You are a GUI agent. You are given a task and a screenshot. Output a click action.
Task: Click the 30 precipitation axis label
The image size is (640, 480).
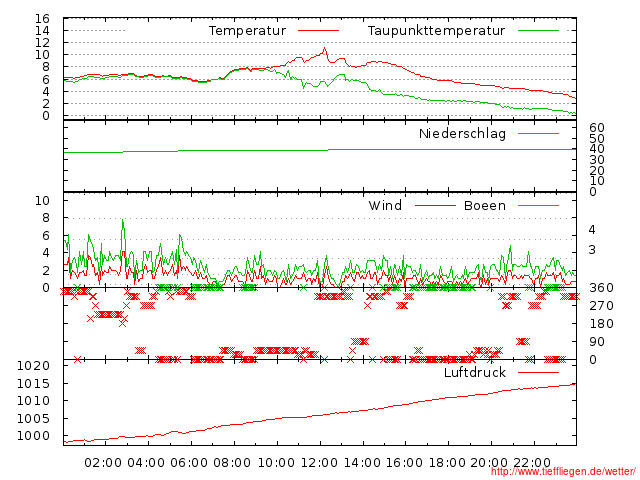(596, 160)
